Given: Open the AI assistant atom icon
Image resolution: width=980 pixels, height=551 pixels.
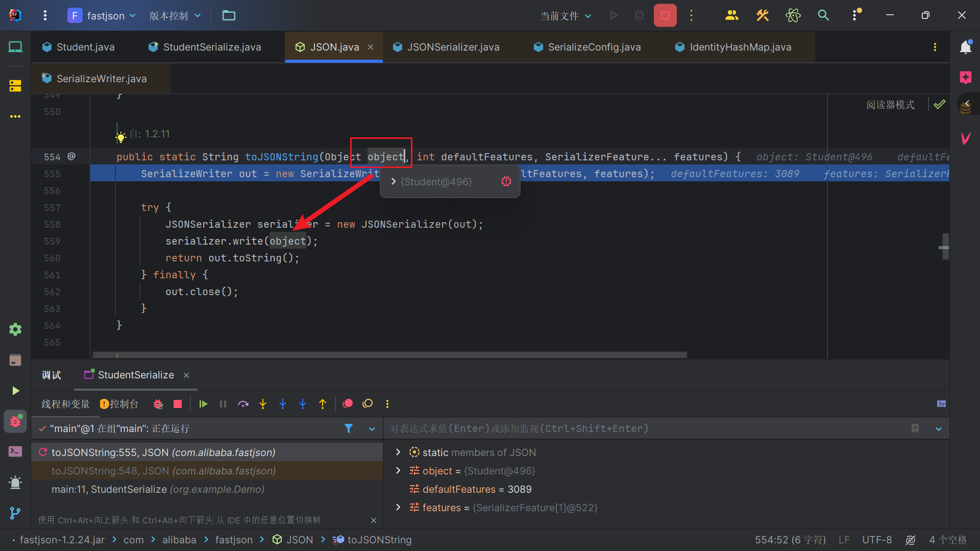Looking at the screenshot, I should pyautogui.click(x=793, y=15).
